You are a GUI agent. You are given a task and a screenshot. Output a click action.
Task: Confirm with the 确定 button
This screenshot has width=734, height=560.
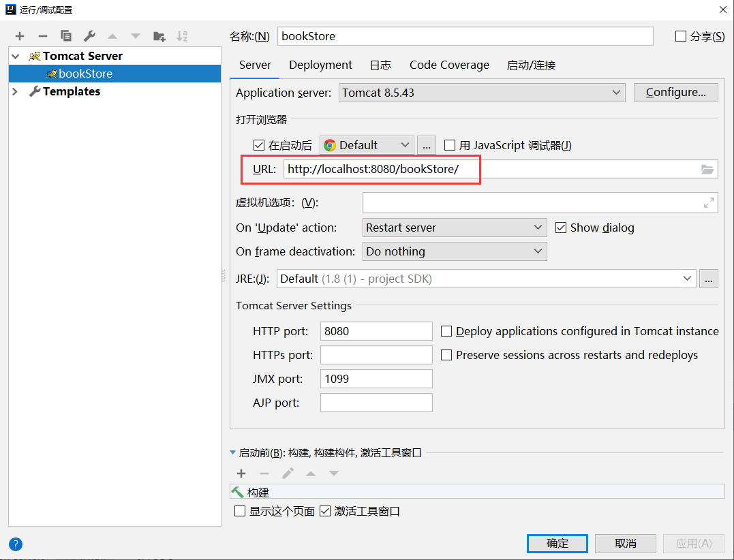click(557, 544)
